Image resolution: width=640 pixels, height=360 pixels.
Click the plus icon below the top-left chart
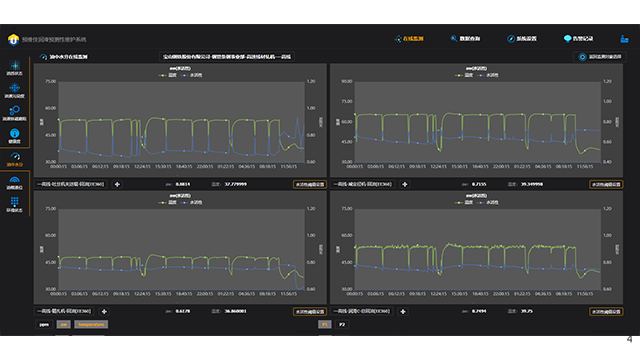tap(117, 184)
